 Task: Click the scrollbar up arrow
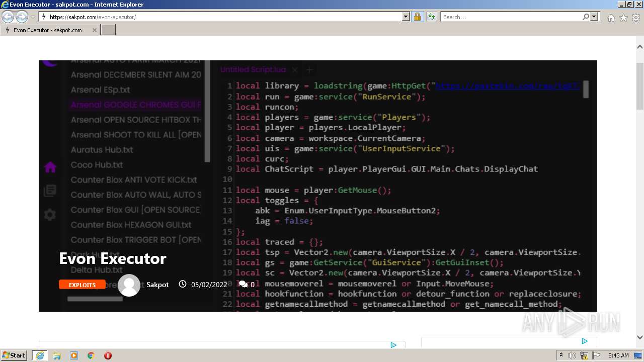click(x=640, y=46)
